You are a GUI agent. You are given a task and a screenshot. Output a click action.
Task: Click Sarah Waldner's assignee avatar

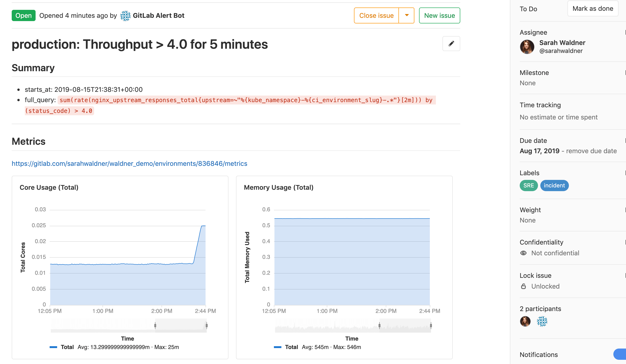(x=527, y=47)
